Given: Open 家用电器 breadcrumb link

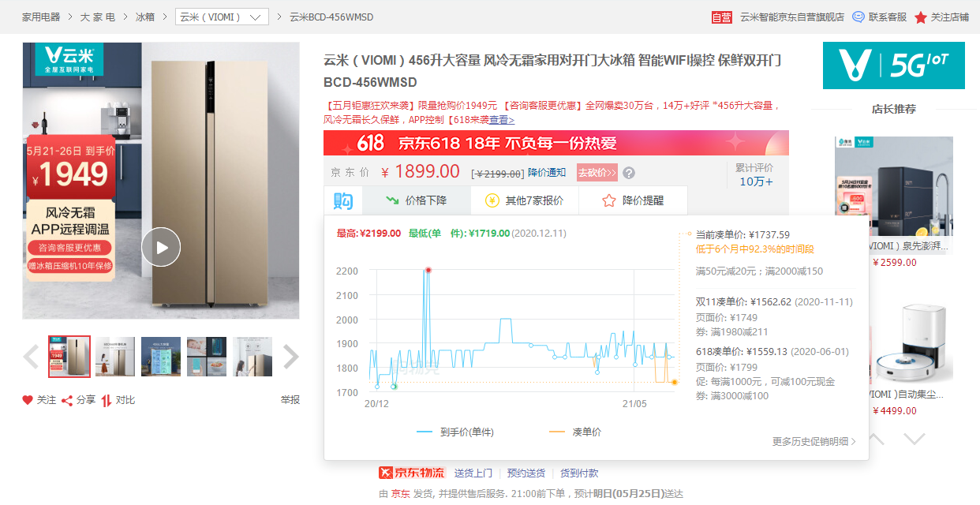Looking at the screenshot, I should [x=41, y=17].
